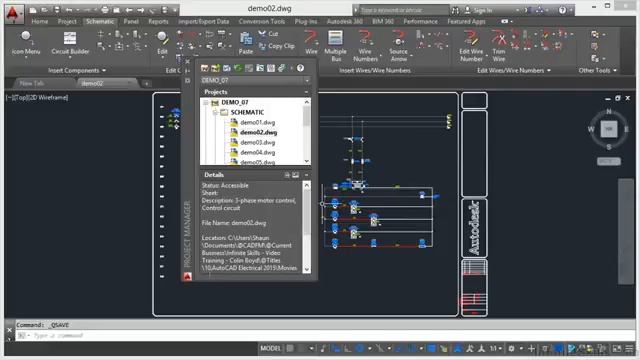Select demo03.dwg in project tree
The height and width of the screenshot is (360, 640).
(257, 142)
